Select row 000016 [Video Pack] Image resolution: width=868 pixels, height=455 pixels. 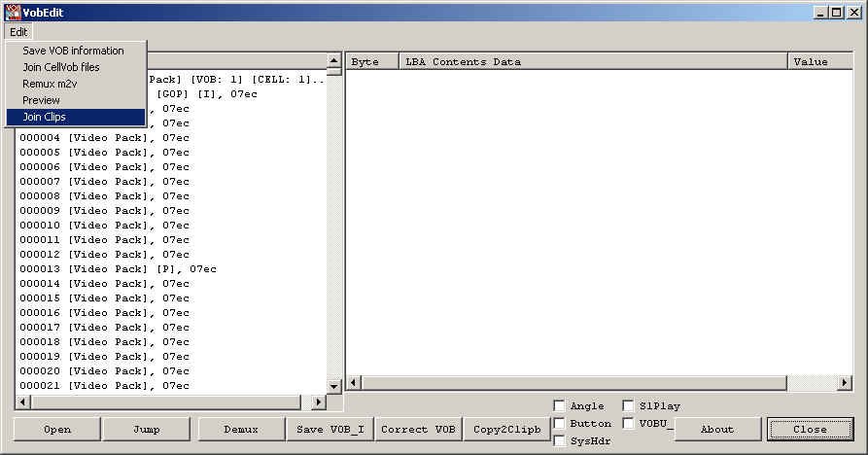104,313
